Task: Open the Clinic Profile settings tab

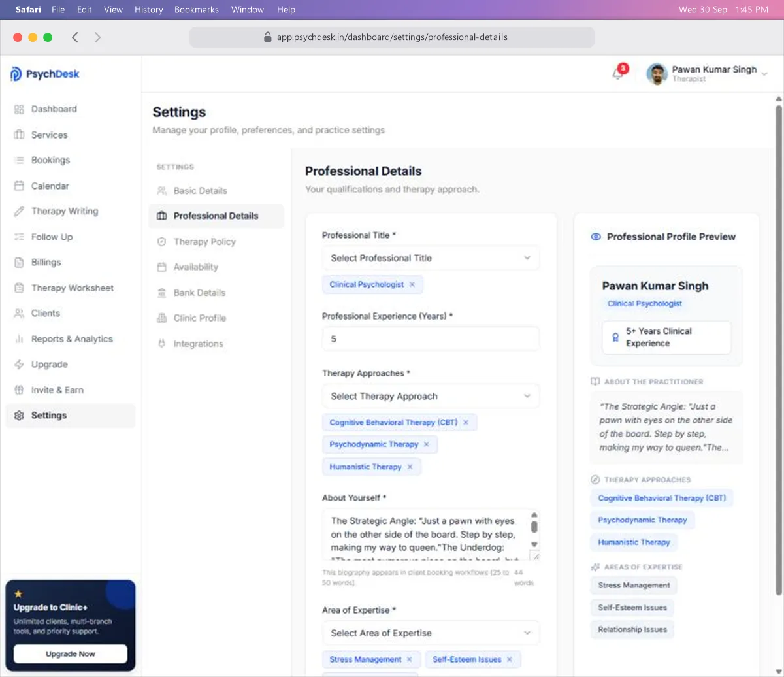Action: (216, 318)
